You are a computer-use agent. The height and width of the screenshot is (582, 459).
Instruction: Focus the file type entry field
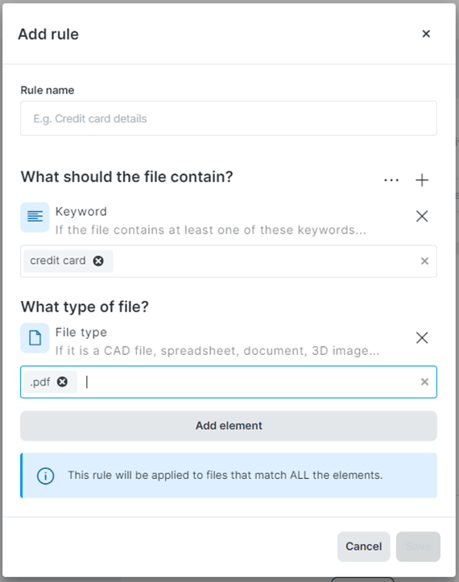249,382
